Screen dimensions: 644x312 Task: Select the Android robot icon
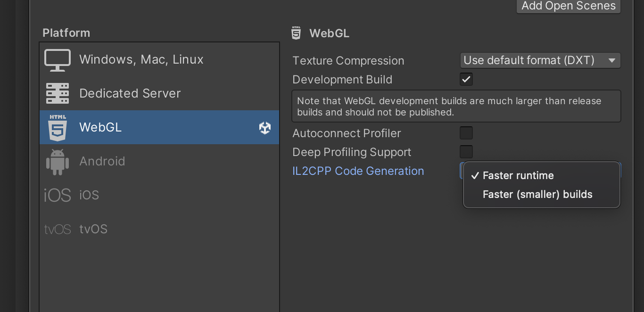pos(57,161)
